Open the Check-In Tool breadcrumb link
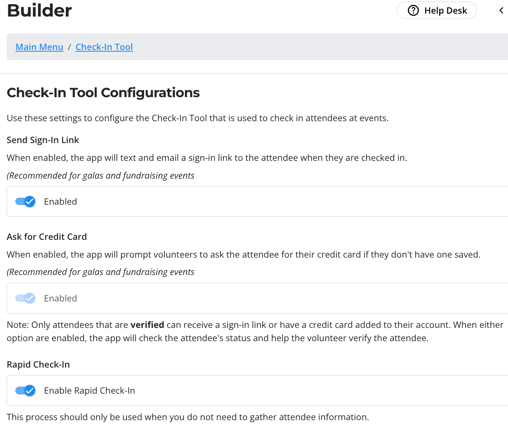The image size is (508, 435). pyautogui.click(x=104, y=47)
